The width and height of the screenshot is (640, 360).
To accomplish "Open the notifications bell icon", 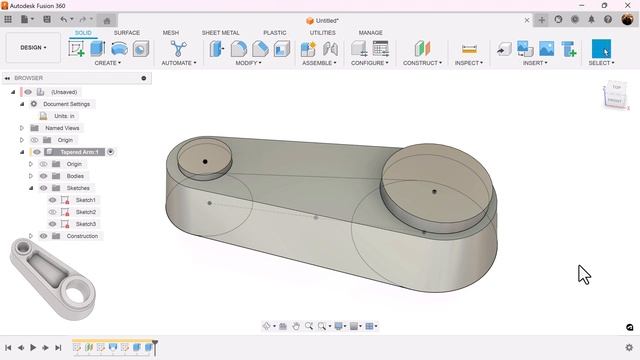I will (x=591, y=19).
